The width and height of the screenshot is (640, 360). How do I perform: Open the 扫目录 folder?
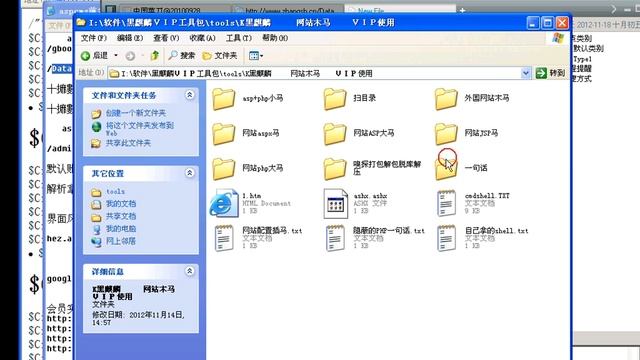pyautogui.click(x=349, y=98)
